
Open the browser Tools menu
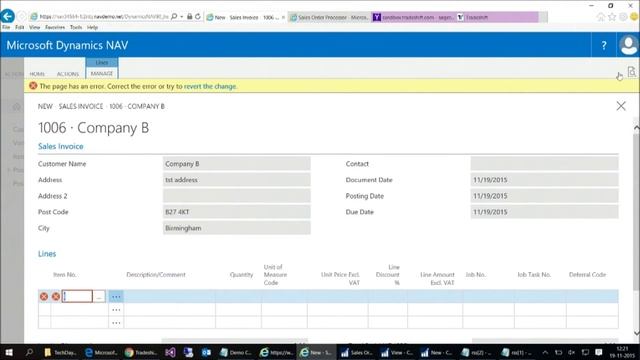76,27
